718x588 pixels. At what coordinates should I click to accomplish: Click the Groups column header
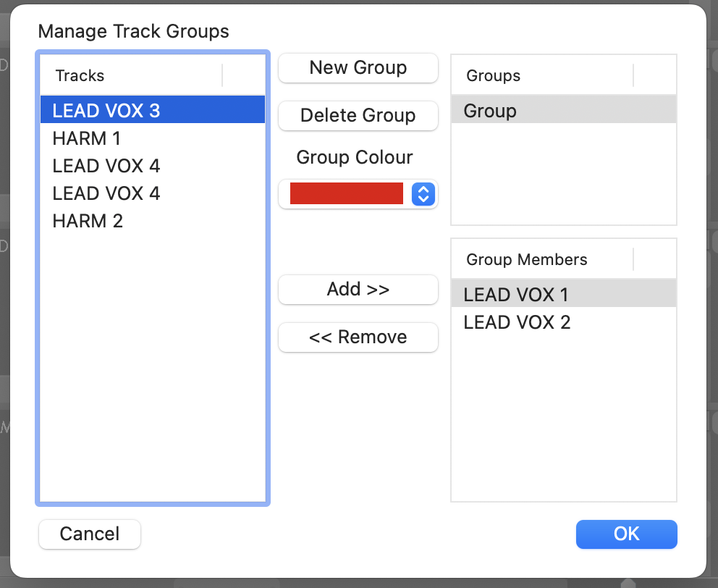(x=493, y=75)
